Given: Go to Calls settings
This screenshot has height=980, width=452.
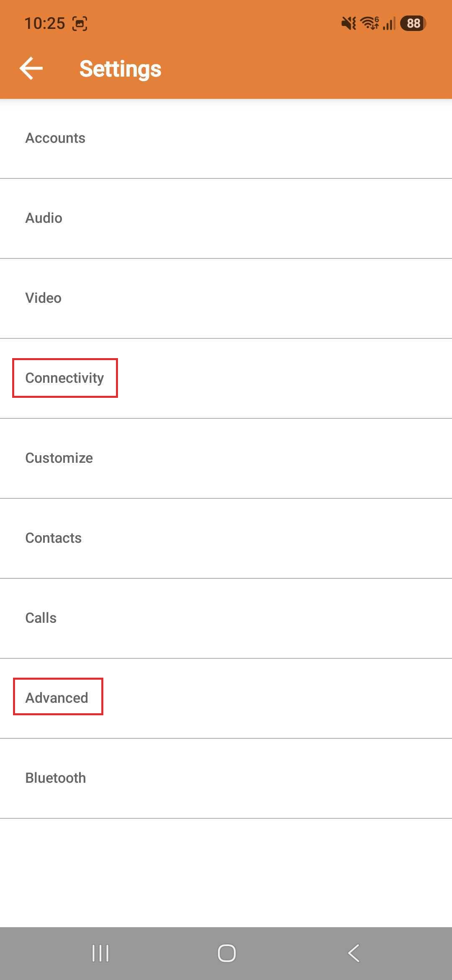Looking at the screenshot, I should tap(226, 618).
